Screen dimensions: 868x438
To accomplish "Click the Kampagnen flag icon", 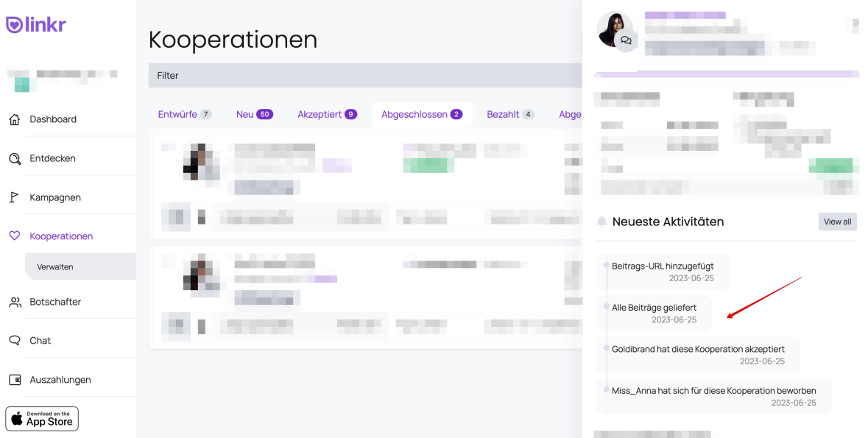I will tap(15, 197).
